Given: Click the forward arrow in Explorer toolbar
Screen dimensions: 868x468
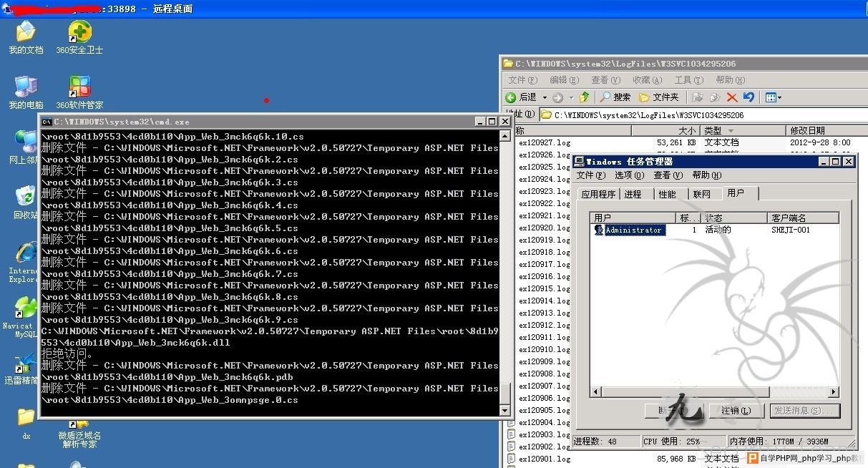Looking at the screenshot, I should click(x=558, y=97).
